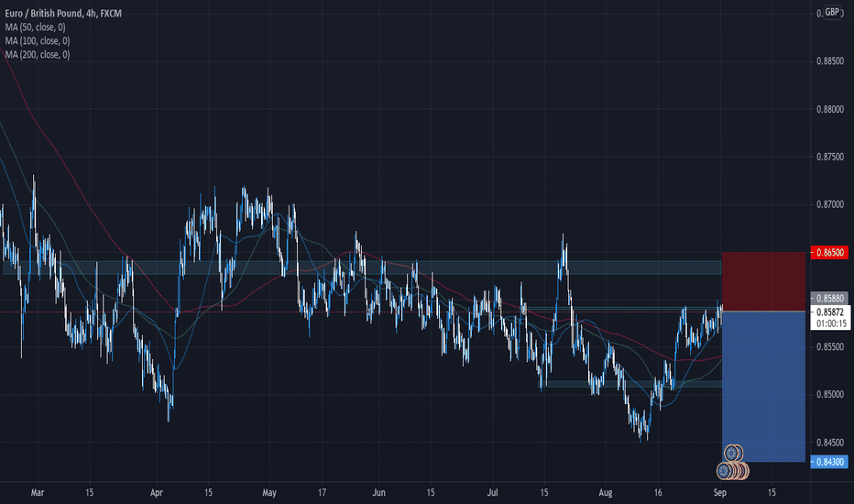Image resolution: width=854 pixels, height=504 pixels.
Task: Click the Aug date label on time axis
Action: (606, 493)
